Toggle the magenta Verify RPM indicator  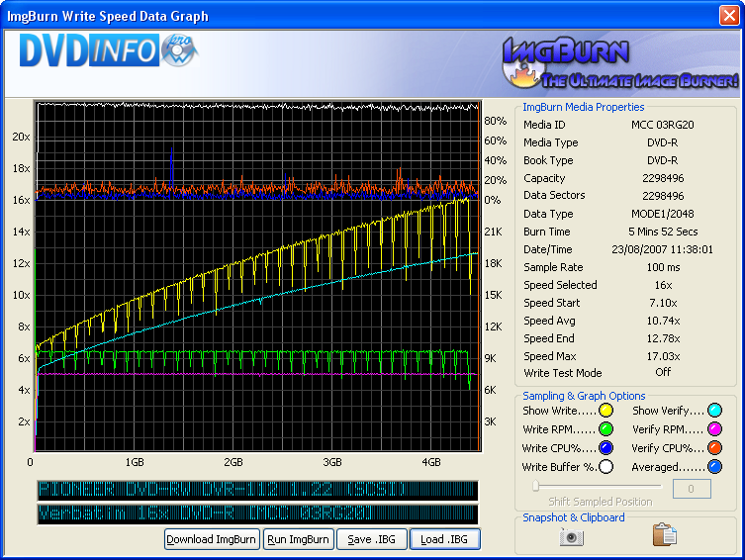(714, 429)
